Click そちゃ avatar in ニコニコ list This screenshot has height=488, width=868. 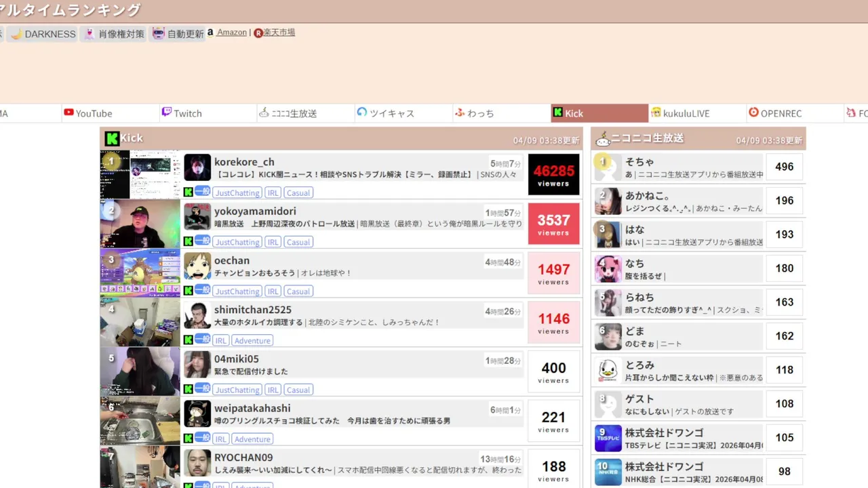(608, 167)
